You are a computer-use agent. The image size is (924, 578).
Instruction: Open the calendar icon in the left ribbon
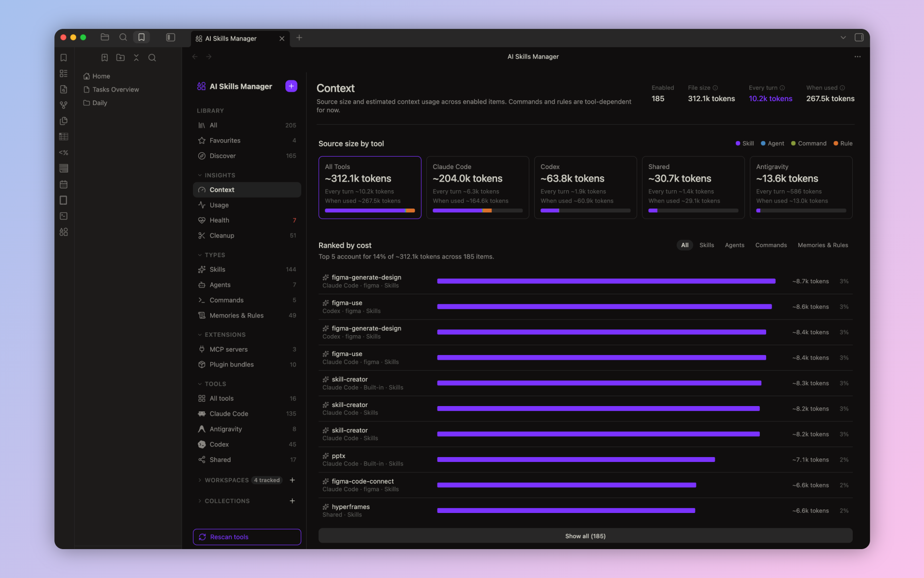[x=64, y=184]
